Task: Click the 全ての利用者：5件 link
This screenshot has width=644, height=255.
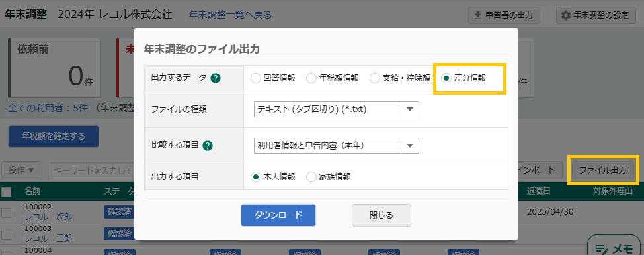Action: click(x=48, y=108)
